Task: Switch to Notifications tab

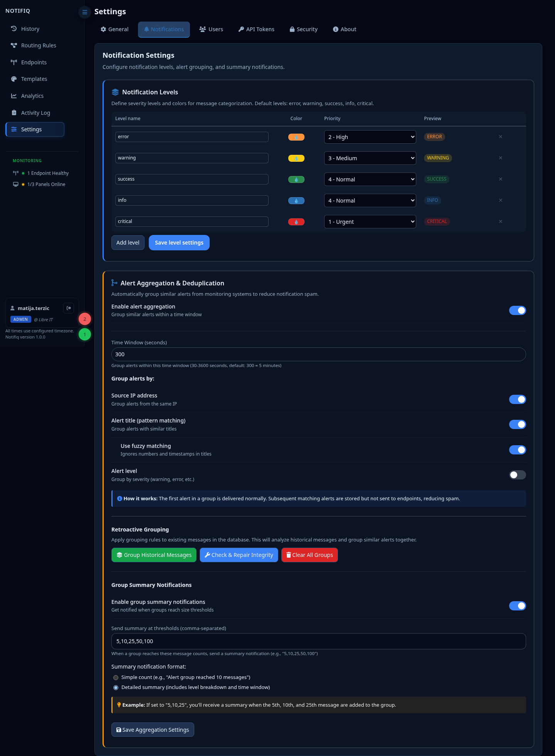Action: click(164, 29)
